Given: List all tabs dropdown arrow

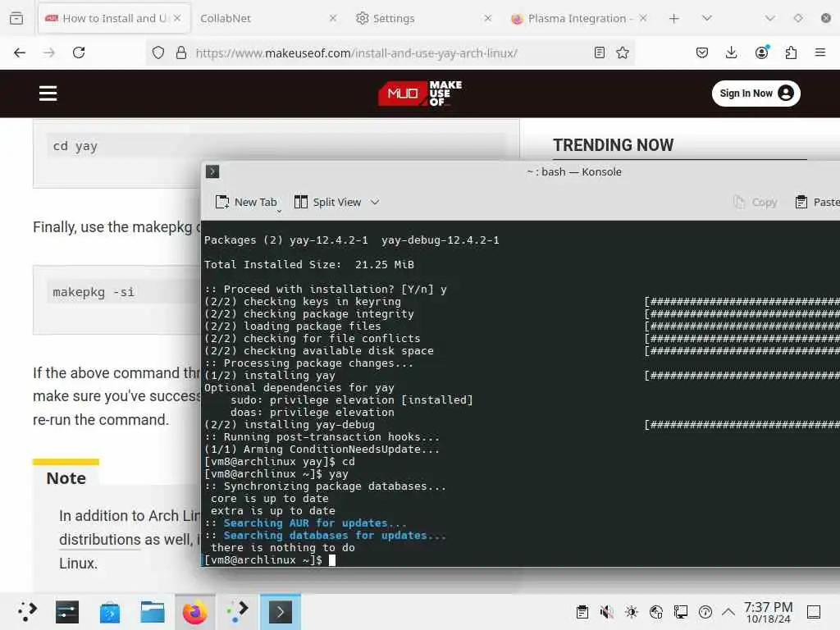Looking at the screenshot, I should pyautogui.click(x=707, y=18).
